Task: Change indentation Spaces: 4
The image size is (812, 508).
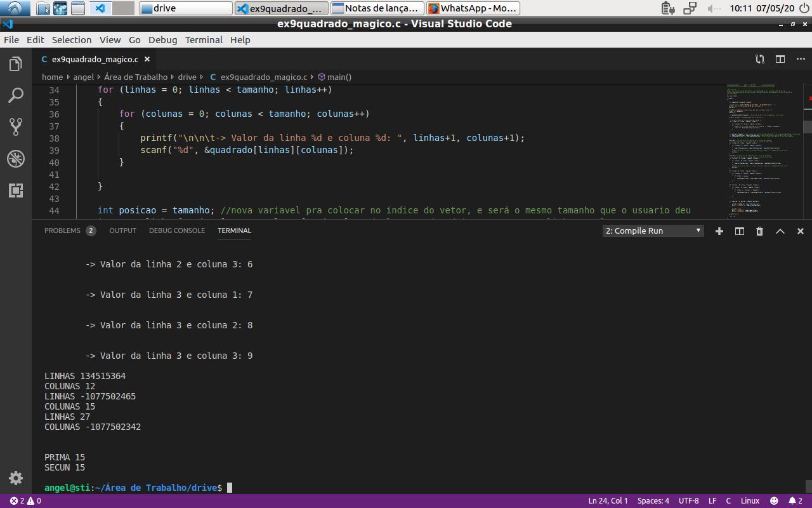Action: [653, 500]
